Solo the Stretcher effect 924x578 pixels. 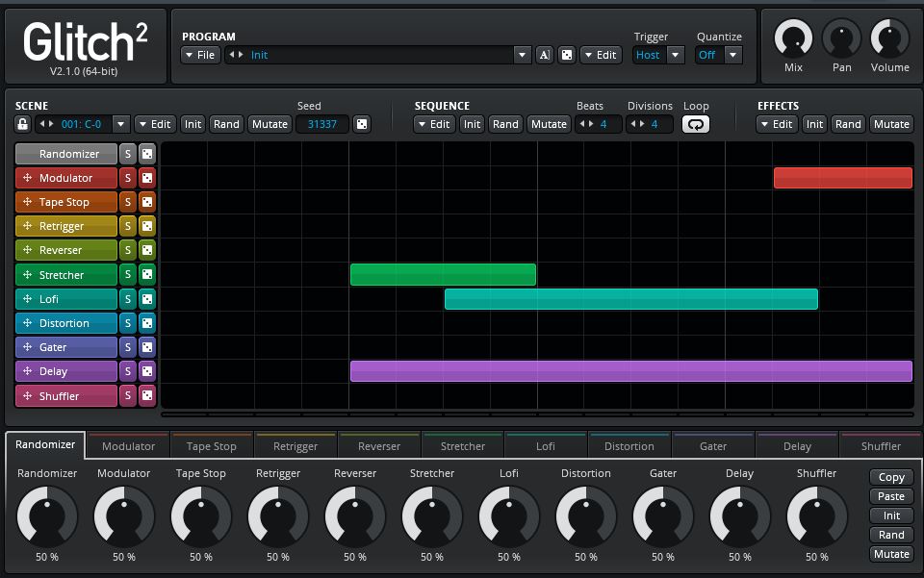click(128, 274)
